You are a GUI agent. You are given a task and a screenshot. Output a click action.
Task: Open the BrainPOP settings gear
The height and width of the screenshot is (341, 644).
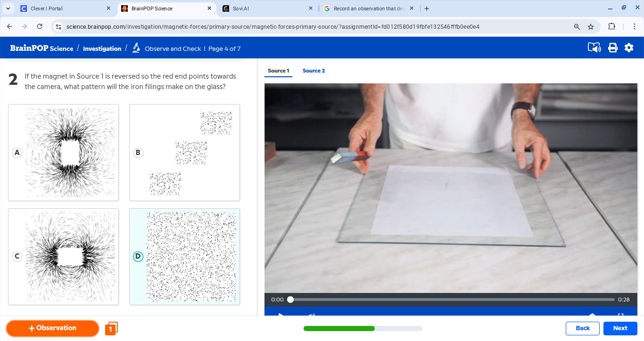click(x=629, y=48)
